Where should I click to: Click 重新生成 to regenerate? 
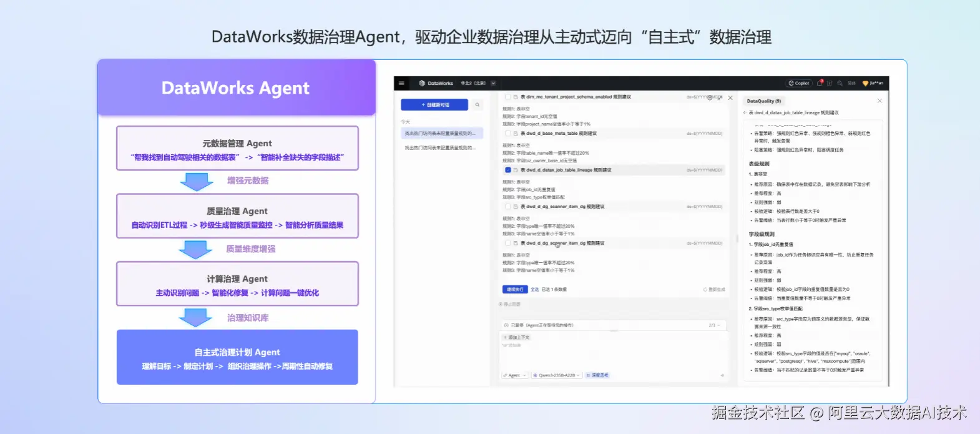coord(714,290)
